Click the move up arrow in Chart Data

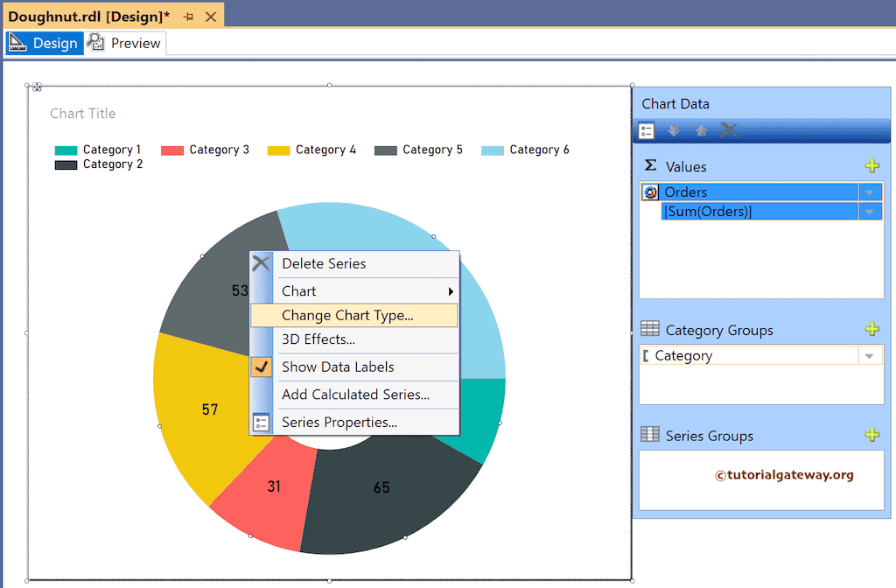[701, 130]
